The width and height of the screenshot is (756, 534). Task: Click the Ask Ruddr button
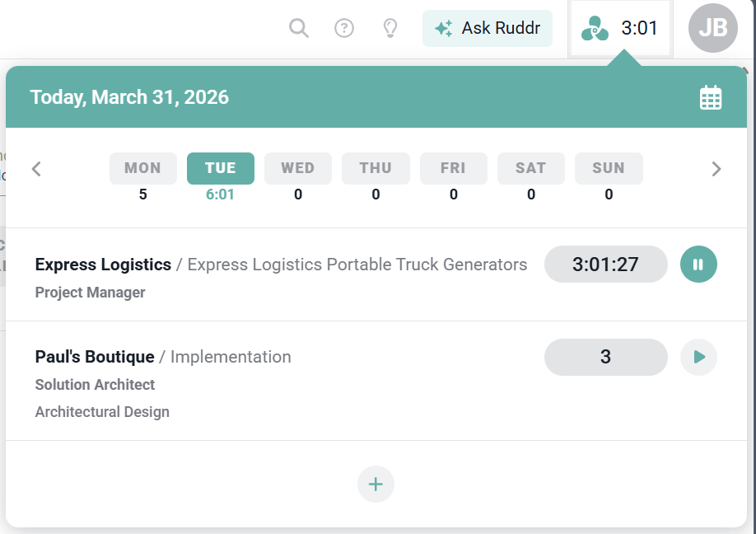pos(488,29)
